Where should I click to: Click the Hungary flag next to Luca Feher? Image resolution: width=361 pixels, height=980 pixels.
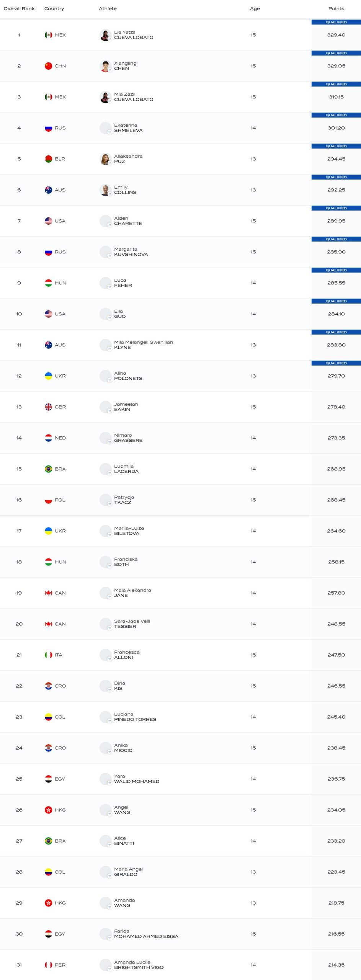point(48,283)
